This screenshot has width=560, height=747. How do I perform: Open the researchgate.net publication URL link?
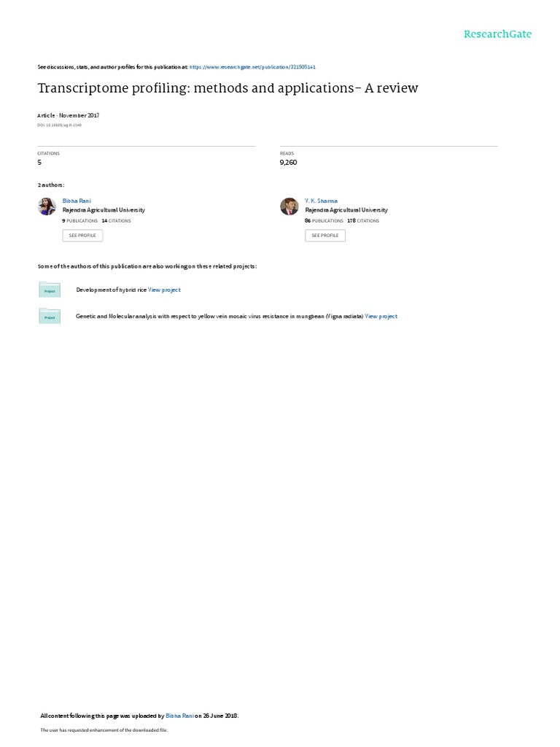pyautogui.click(x=252, y=67)
